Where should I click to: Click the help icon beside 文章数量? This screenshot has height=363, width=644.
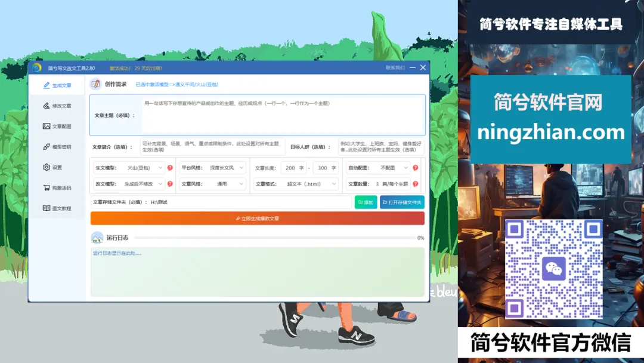click(416, 184)
